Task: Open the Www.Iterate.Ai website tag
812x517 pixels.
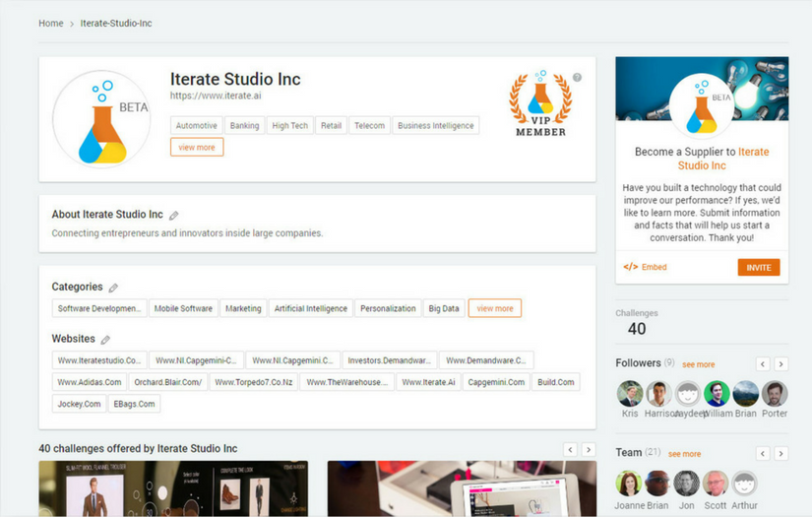Action: tap(428, 382)
